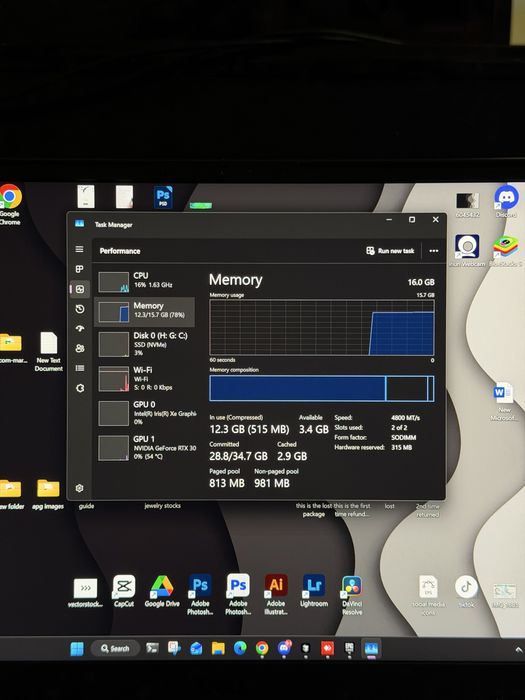525x700 pixels.
Task: Click the 981 MB Non-paged pool value
Action: pyautogui.click(x=272, y=483)
